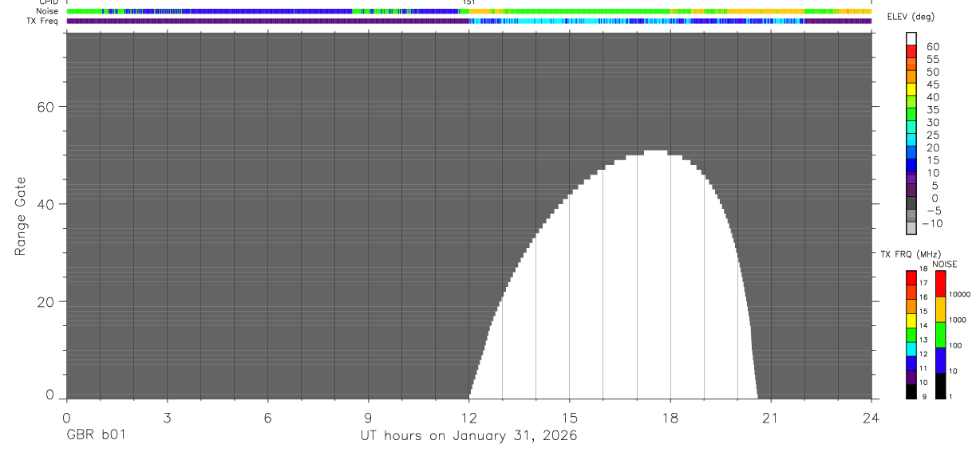Screen dimensions: 980x452
Task: Click the '100' label on NOISE colorbar
Action: tap(957, 345)
